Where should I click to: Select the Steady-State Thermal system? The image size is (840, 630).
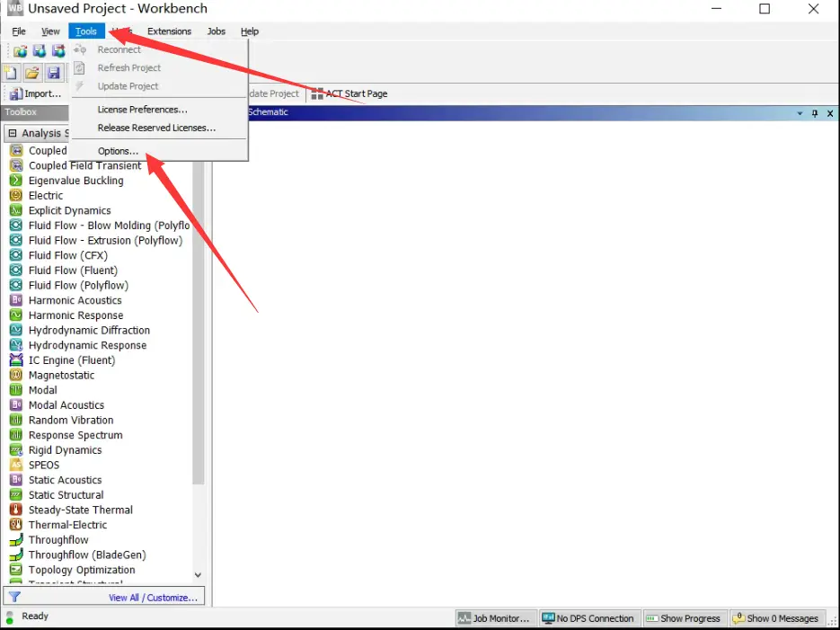pos(80,510)
